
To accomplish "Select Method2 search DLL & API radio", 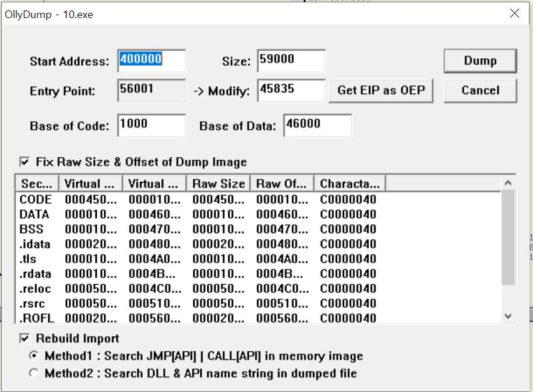I will point(34,373).
